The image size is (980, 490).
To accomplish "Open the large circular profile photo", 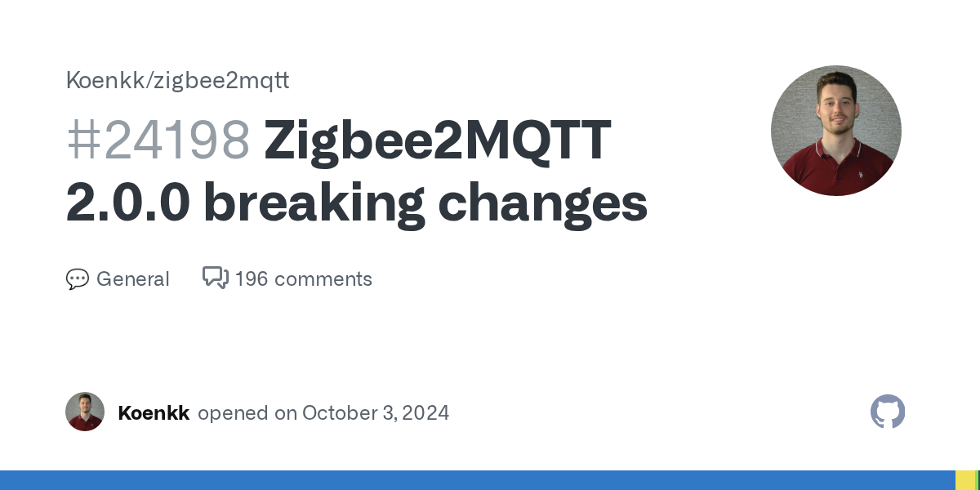I will click(835, 131).
